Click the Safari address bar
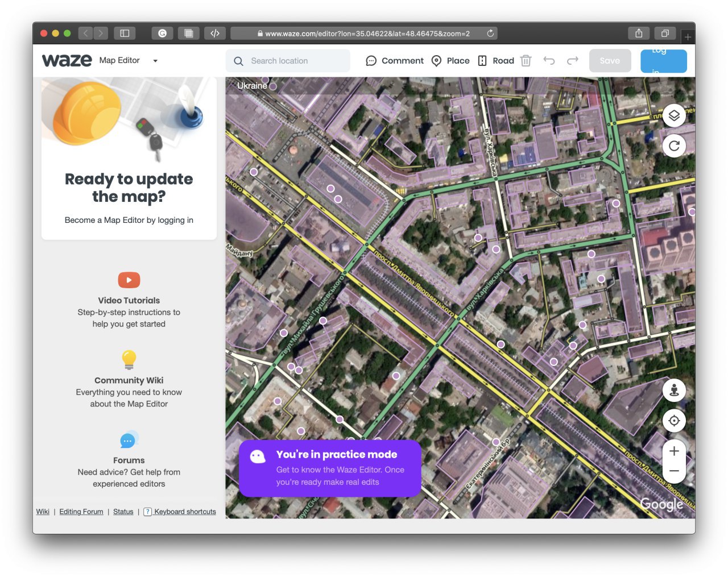Viewport: 728px width, 577px height. [364, 34]
